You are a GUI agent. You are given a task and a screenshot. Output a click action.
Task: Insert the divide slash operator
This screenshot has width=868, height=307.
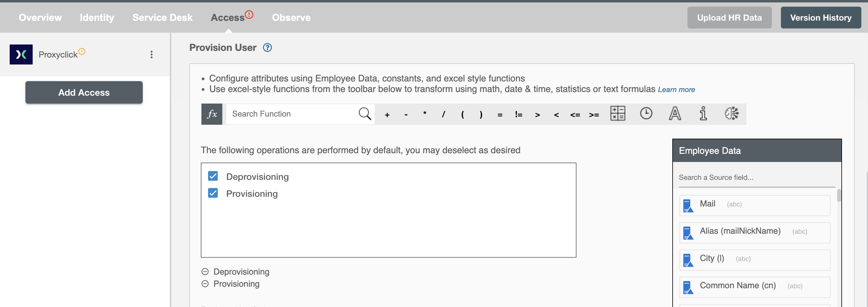[x=443, y=114]
